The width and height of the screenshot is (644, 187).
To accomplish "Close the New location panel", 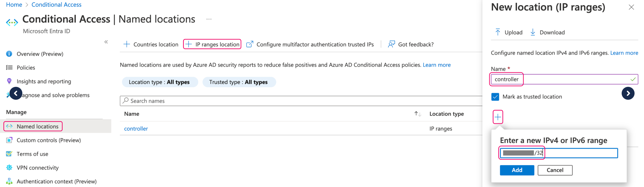I will [x=631, y=7].
